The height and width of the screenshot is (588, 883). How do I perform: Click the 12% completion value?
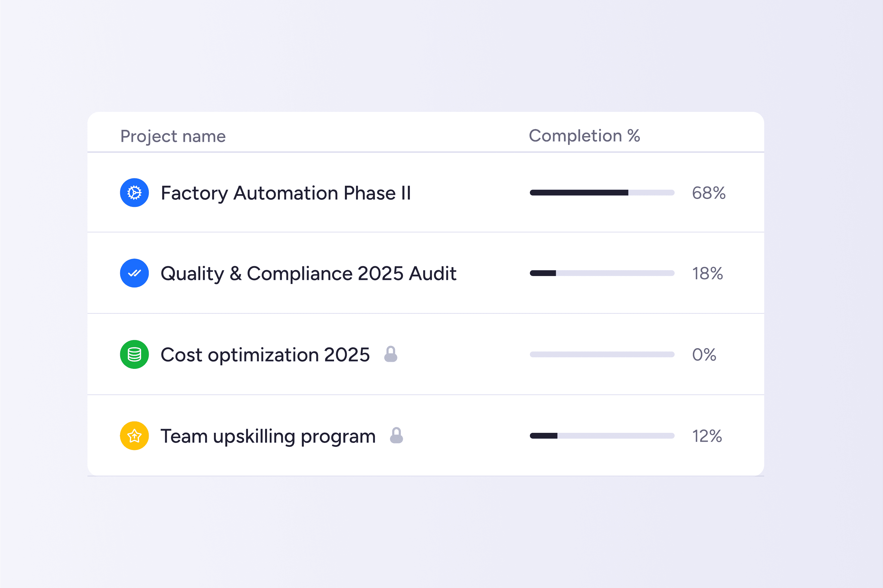(707, 436)
